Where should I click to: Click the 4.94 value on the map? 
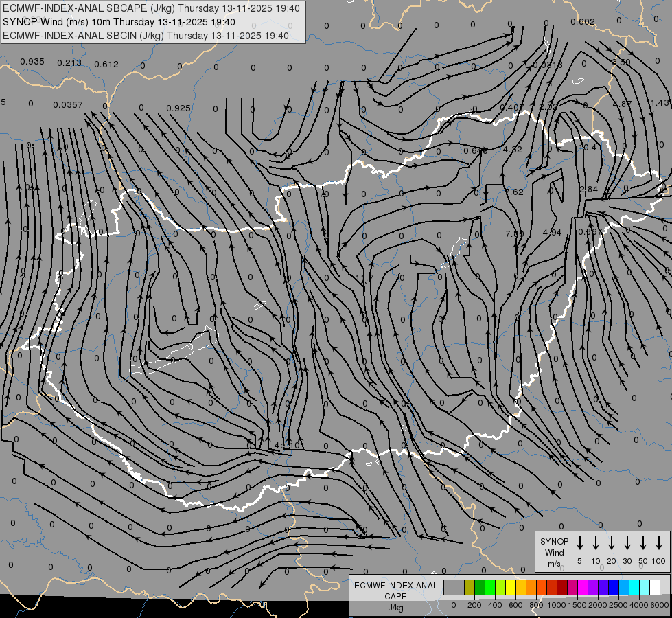coord(552,233)
